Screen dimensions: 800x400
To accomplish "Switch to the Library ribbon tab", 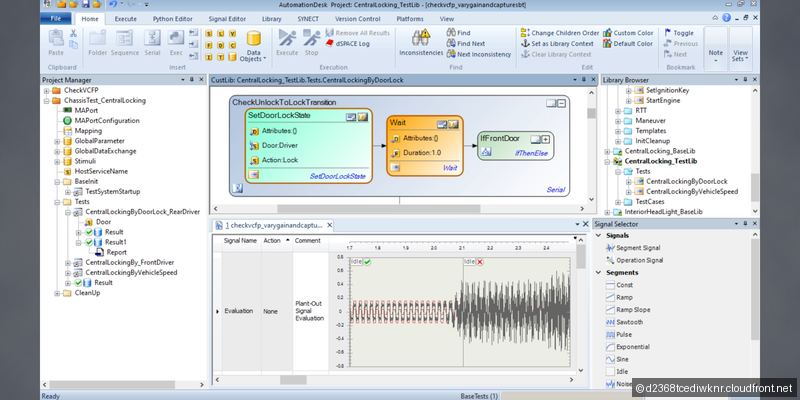I will click(x=271, y=19).
